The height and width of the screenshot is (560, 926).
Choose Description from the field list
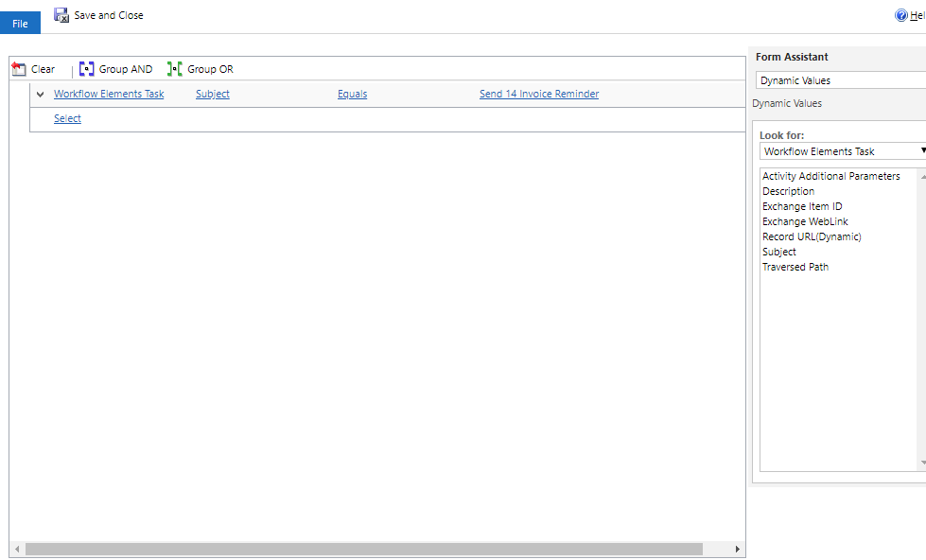pyautogui.click(x=788, y=191)
